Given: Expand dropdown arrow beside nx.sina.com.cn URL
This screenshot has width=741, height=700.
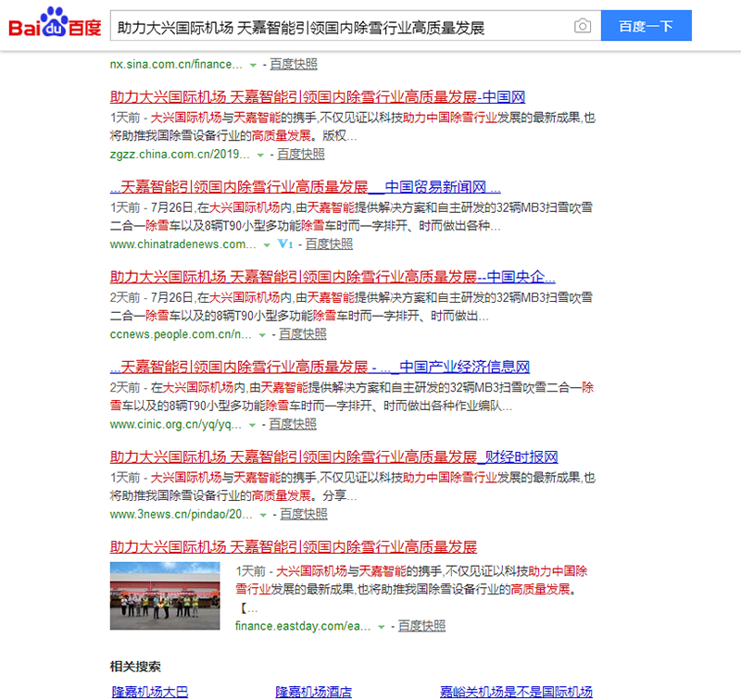Looking at the screenshot, I should 253,66.
